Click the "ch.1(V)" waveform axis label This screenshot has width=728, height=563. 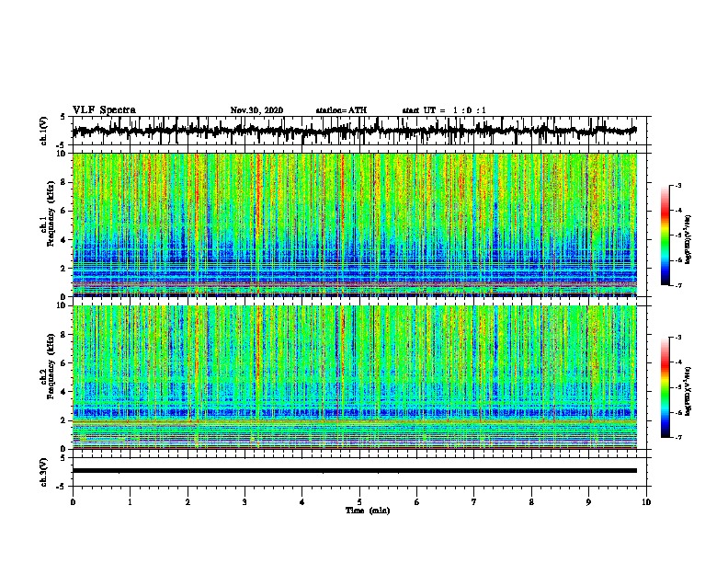click(44, 131)
